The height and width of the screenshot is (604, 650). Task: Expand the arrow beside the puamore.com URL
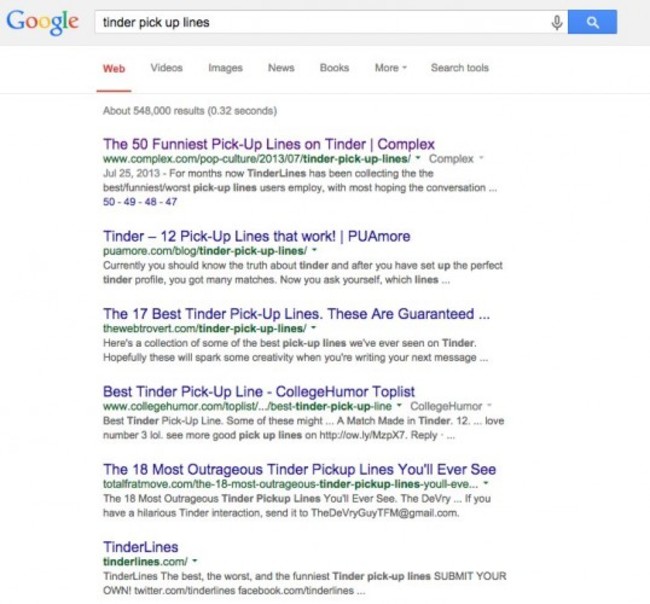314,250
